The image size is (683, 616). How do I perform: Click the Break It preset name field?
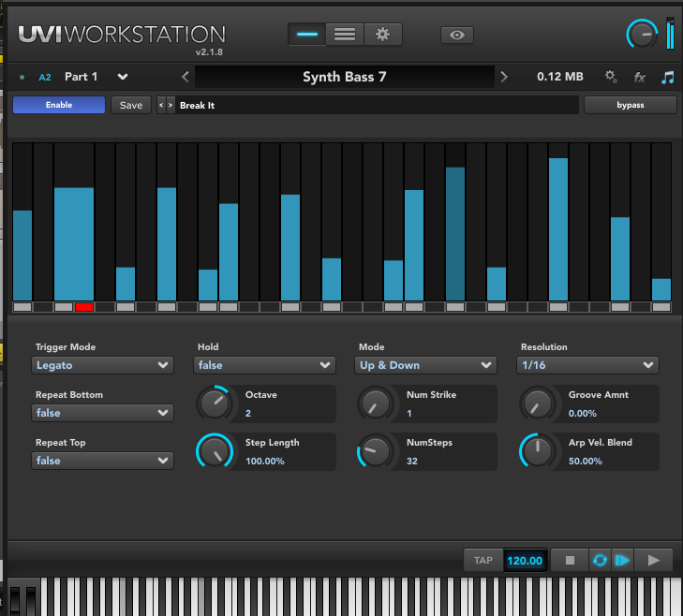click(377, 106)
